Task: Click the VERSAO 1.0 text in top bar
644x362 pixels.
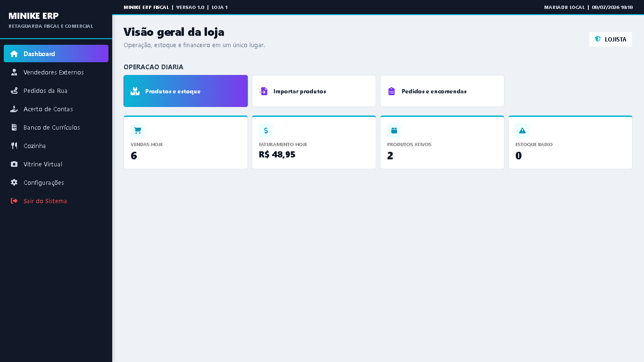Action: [190, 7]
